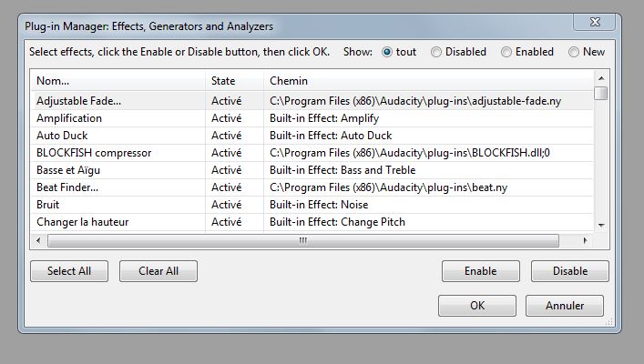This screenshot has width=644, height=364.
Task: Confirm changes with OK
Action: 477,306
